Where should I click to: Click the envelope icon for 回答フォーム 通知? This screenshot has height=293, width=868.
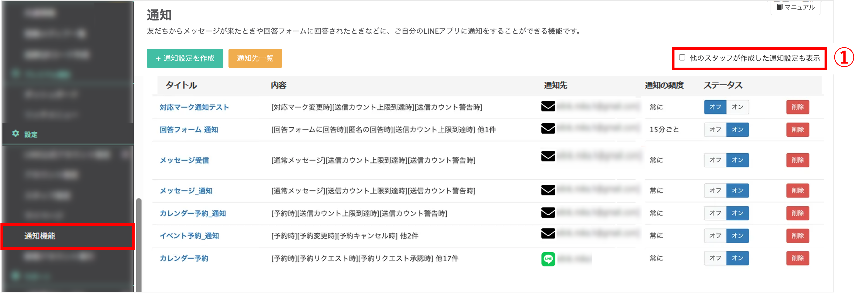548,128
